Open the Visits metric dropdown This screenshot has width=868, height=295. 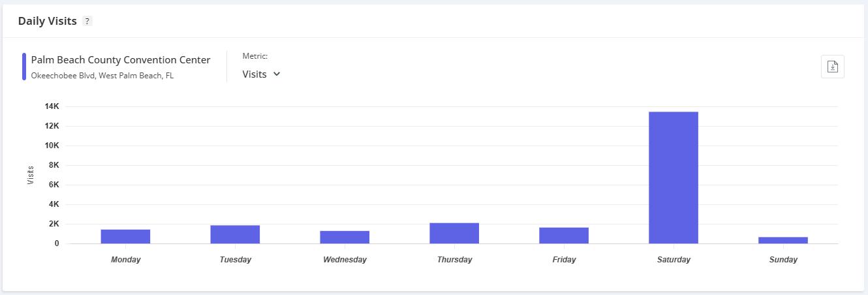260,74
